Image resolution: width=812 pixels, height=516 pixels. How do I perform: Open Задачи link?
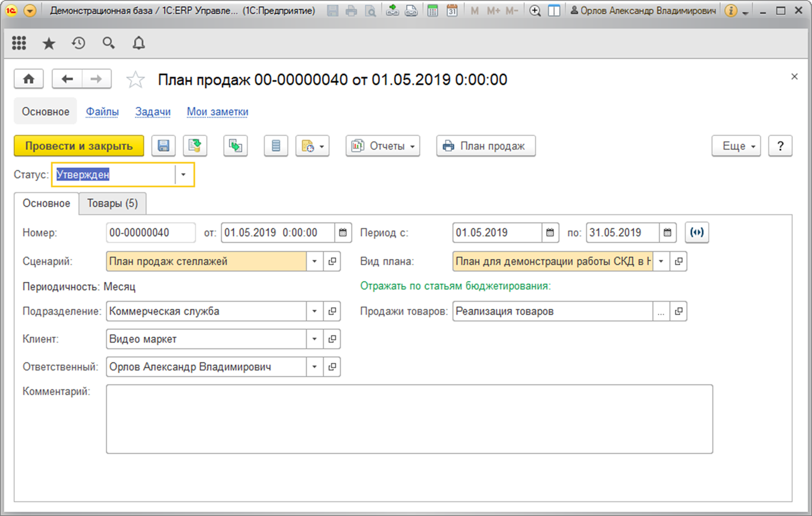pyautogui.click(x=153, y=111)
